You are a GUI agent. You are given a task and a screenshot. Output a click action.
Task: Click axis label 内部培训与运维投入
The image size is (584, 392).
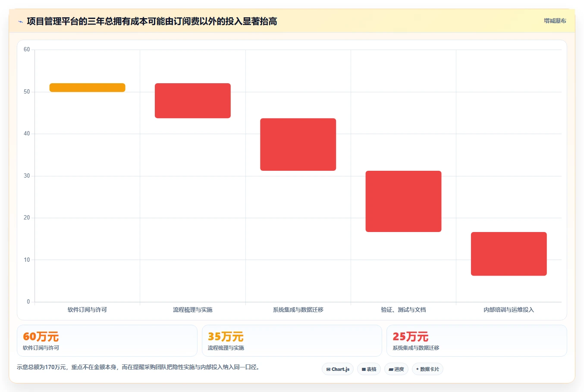pyautogui.click(x=509, y=310)
